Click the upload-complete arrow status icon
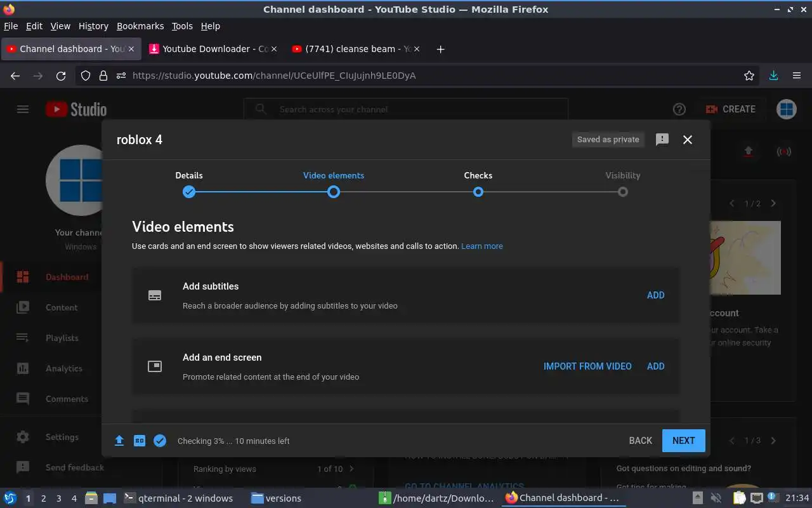 pyautogui.click(x=119, y=441)
